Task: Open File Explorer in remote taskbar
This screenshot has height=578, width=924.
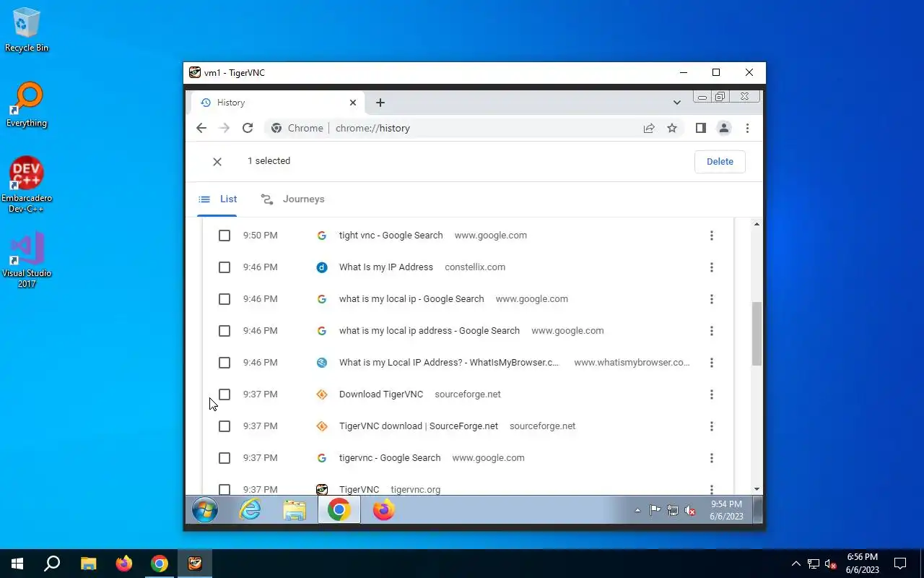Action: [x=295, y=510]
